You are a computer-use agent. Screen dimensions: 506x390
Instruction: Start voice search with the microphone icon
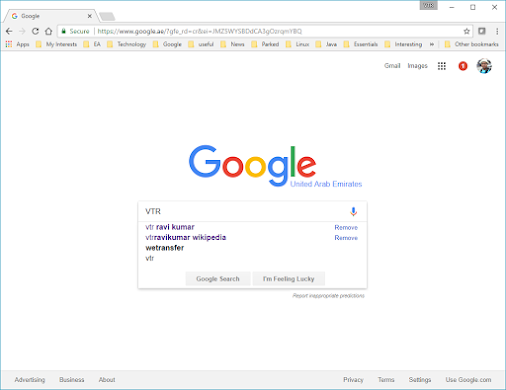click(353, 211)
